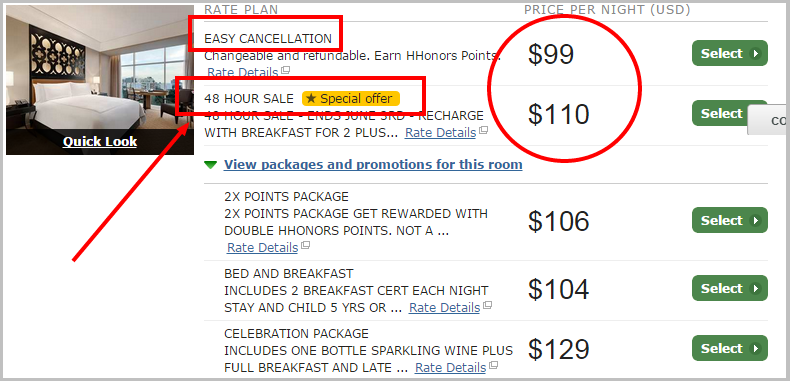Select the $99 Easy Cancellation rate
This screenshot has width=790, height=381.
(730, 53)
